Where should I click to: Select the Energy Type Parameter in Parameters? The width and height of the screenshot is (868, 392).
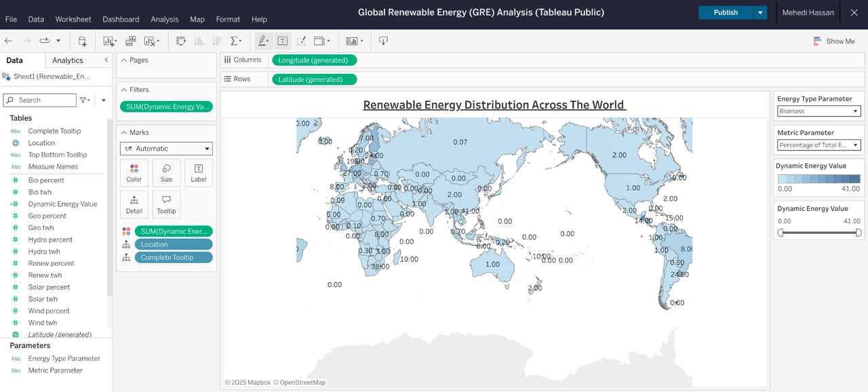pyautogui.click(x=64, y=358)
